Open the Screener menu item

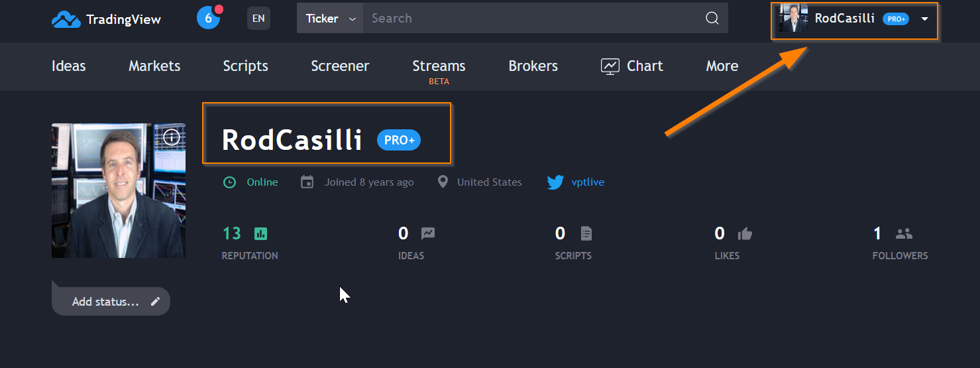[340, 66]
